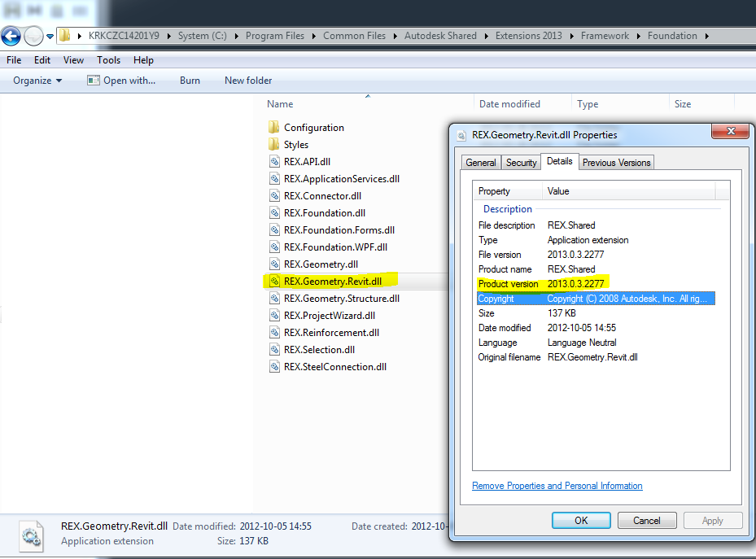Click the REX.Reinforcement.dll file icon
756x559 pixels.
[274, 333]
